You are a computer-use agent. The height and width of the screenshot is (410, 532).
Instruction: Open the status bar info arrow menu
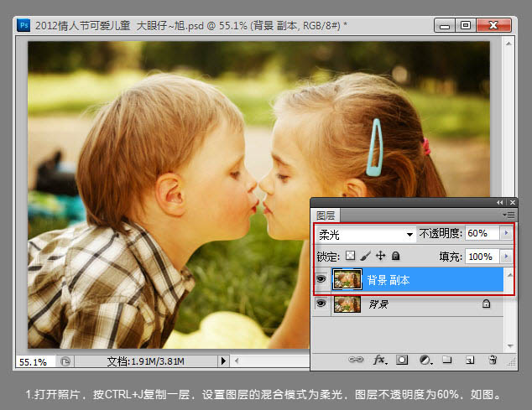(223, 361)
